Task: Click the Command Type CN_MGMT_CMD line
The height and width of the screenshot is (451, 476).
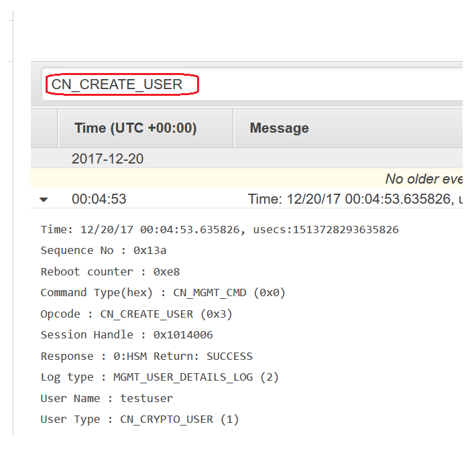Action: coord(163,293)
